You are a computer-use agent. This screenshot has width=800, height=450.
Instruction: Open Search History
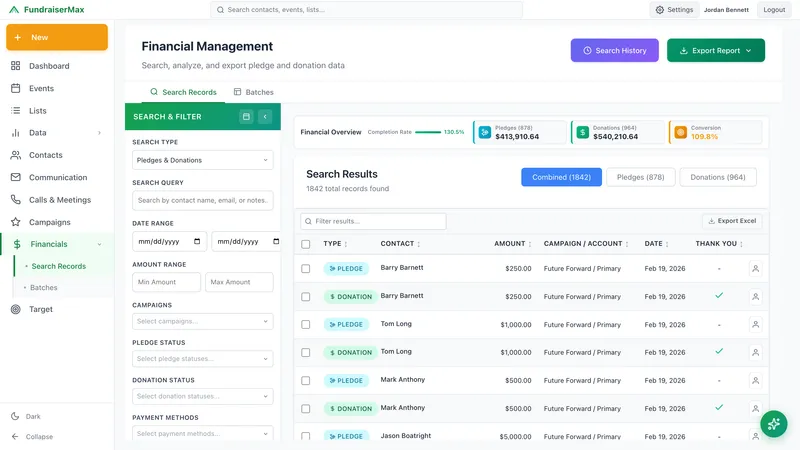click(614, 51)
